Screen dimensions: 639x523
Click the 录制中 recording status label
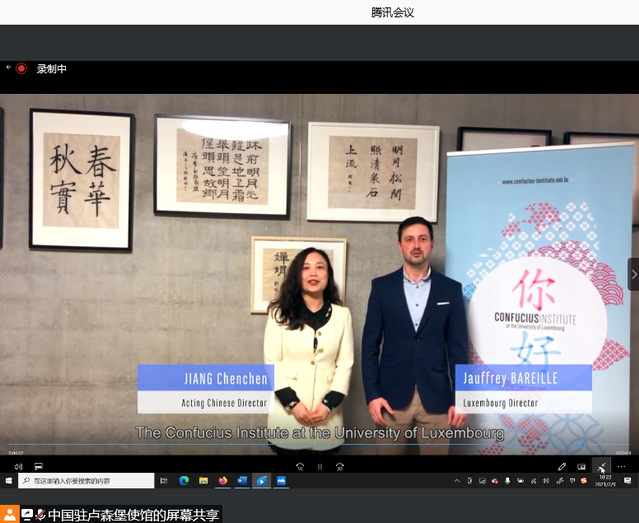coord(52,69)
